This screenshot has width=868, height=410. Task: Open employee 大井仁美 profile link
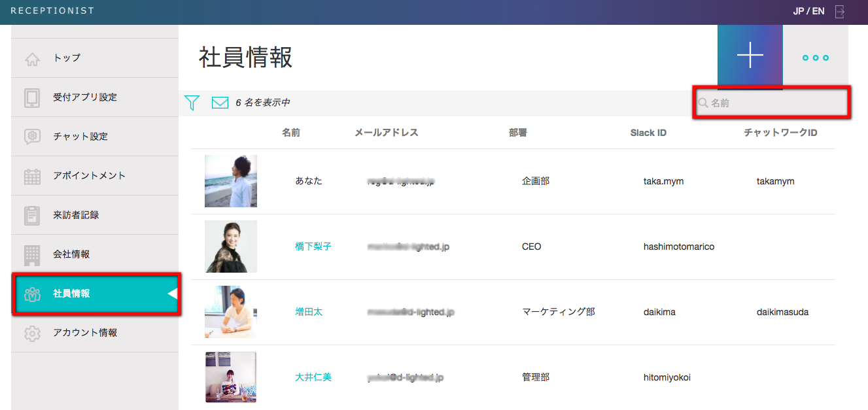click(x=313, y=377)
